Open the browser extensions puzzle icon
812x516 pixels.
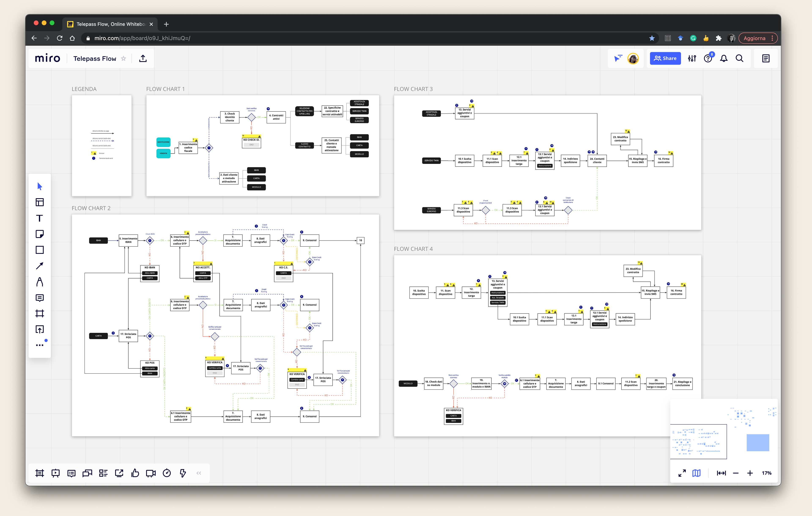click(x=719, y=38)
